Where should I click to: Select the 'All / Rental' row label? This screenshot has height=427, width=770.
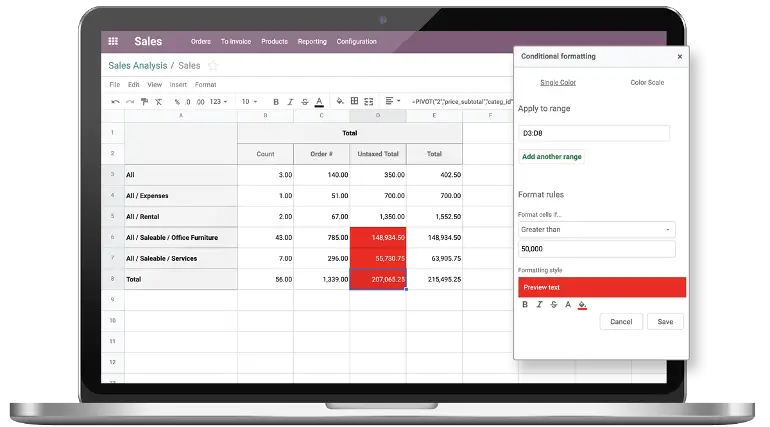click(181, 216)
